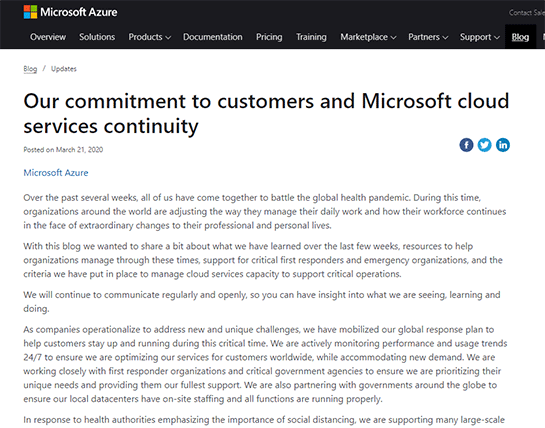This screenshot has height=428, width=545.
Task: Share the post on Twitter
Action: [x=484, y=145]
